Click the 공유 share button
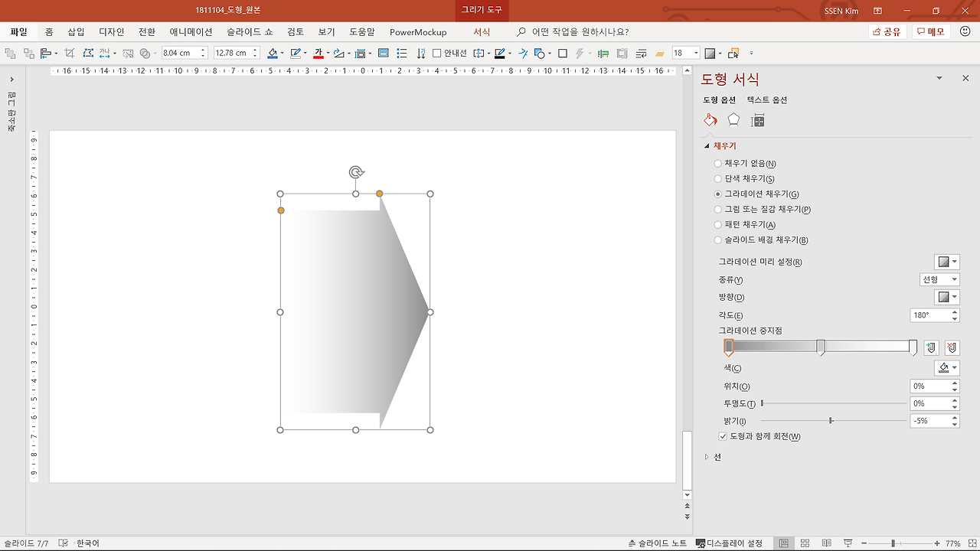Screen dimensions: 980x551 click(x=887, y=32)
